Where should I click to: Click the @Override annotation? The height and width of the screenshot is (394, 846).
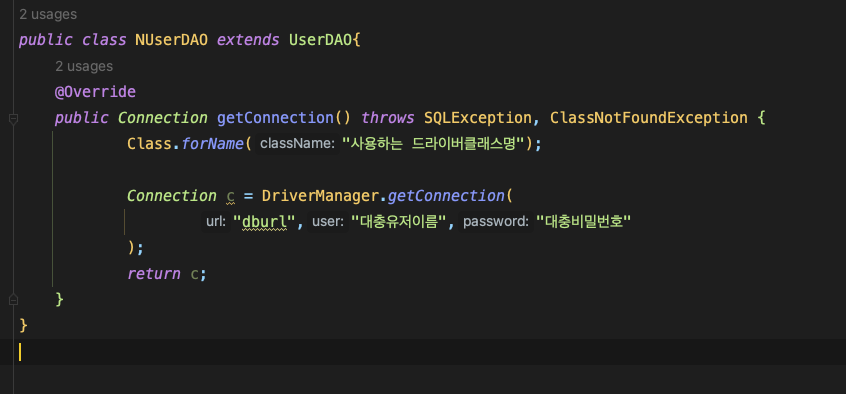pos(95,92)
